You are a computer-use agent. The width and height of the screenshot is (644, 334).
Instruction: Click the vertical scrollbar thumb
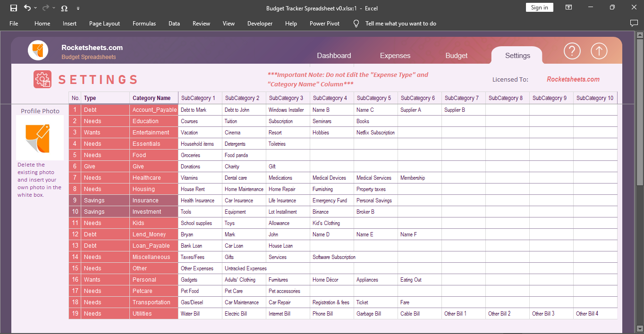(640, 112)
